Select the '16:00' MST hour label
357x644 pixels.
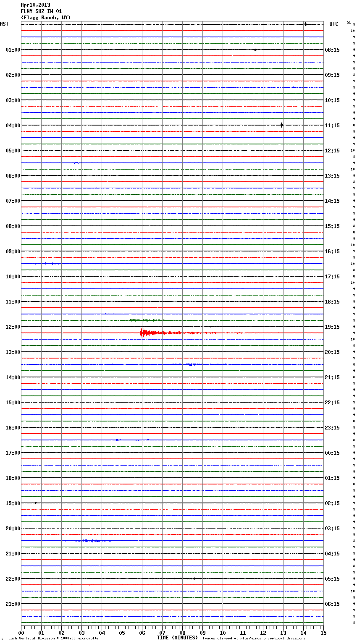pos(13,428)
